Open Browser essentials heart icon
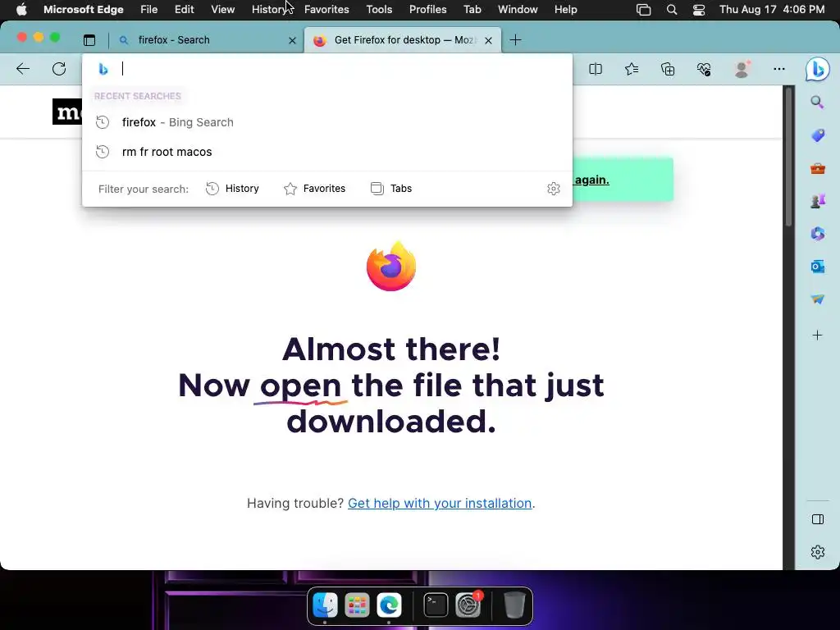840x630 pixels. tap(704, 69)
